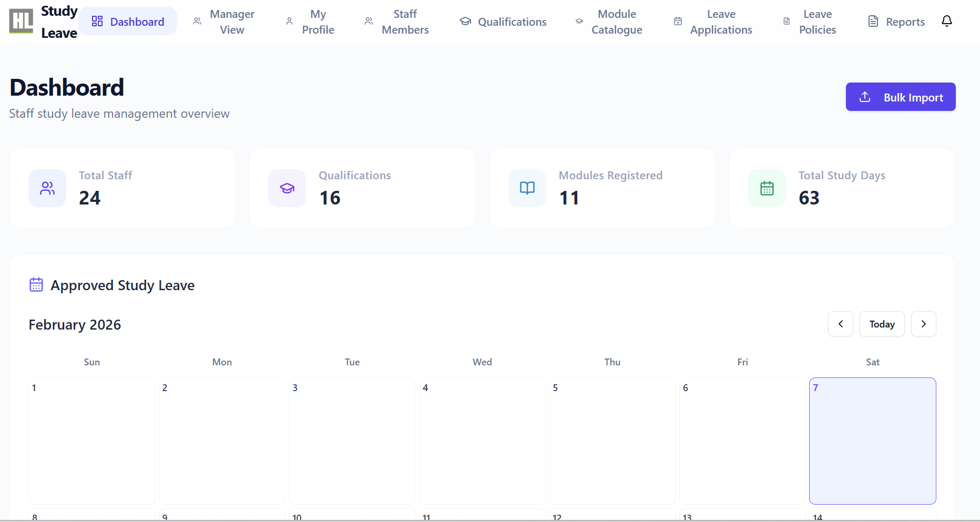Switch to Module Catalogue tab

[609, 22]
